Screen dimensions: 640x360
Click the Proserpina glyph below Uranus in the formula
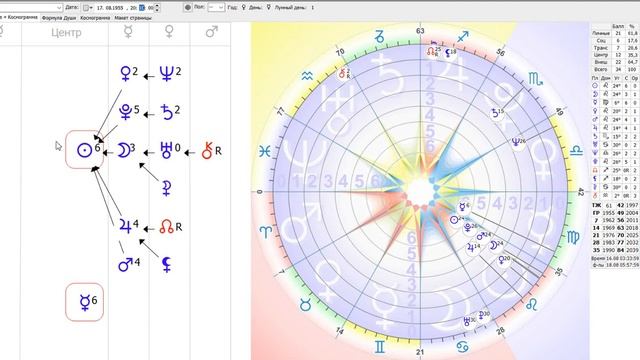click(166, 188)
